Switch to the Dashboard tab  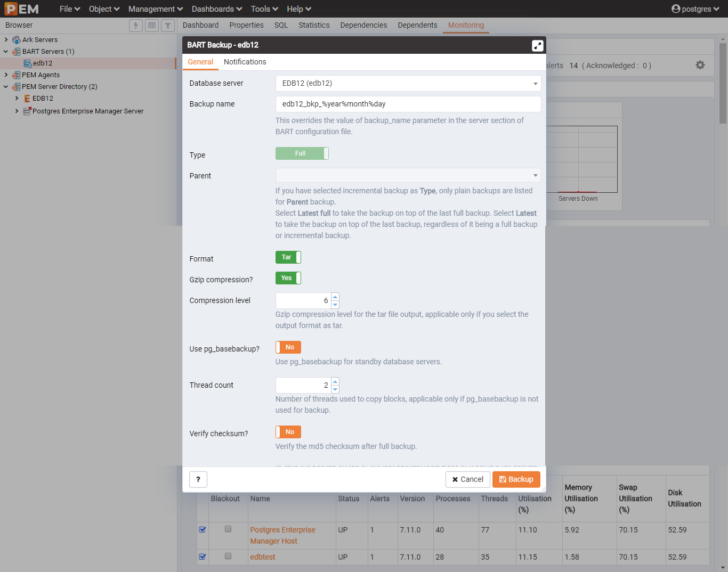[x=200, y=25]
